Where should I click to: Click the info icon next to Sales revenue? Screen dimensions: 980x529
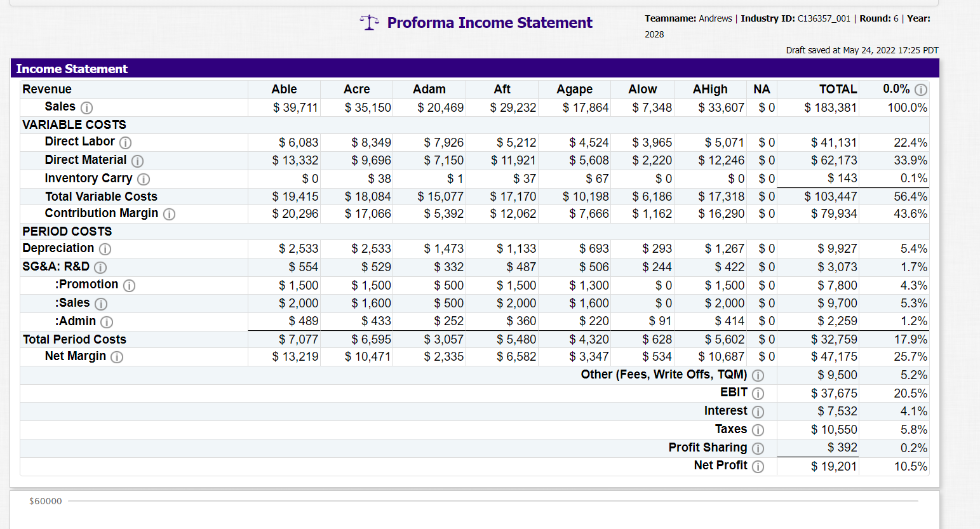click(x=86, y=107)
